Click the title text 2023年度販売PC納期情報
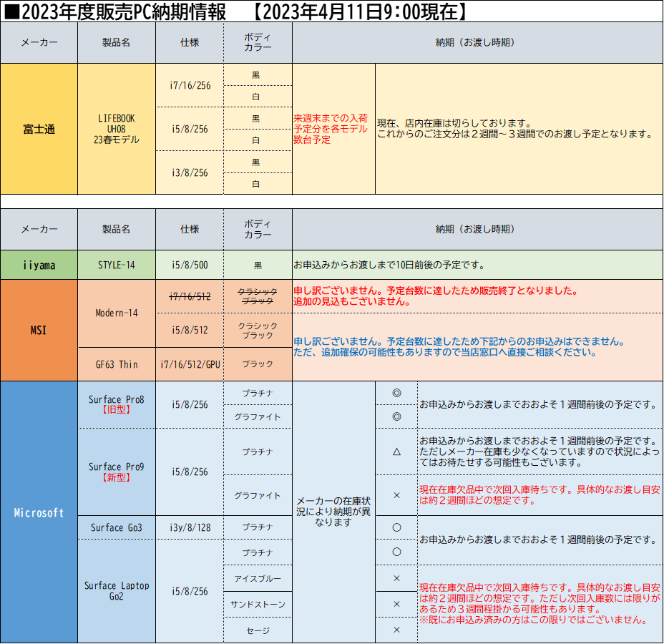 pyautogui.click(x=124, y=11)
